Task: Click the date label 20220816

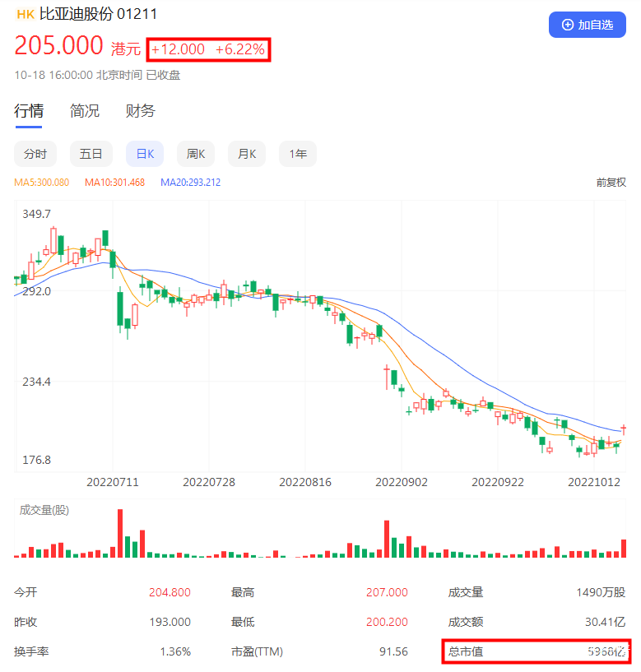Action: click(x=305, y=483)
